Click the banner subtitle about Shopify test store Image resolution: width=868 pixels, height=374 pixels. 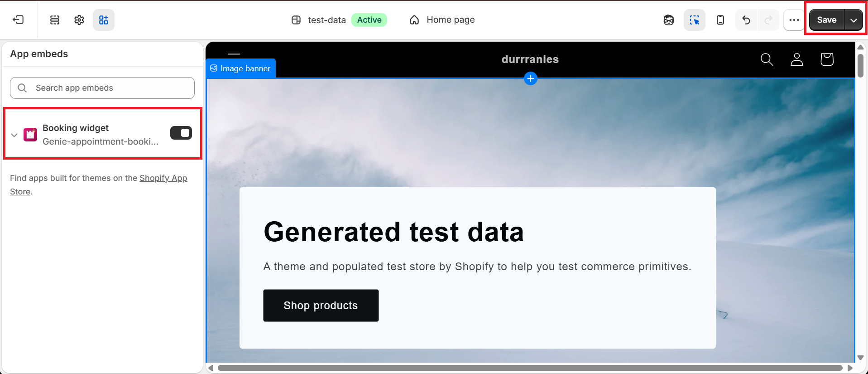(x=477, y=267)
